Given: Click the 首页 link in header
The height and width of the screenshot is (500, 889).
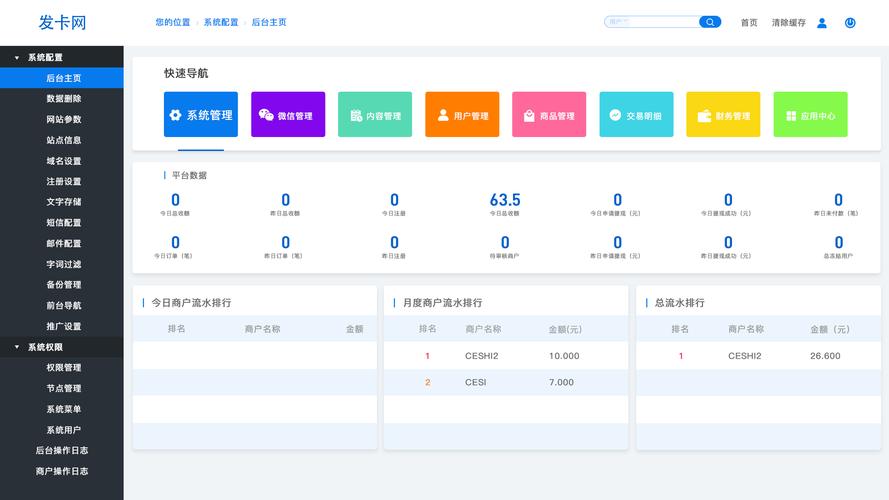Looking at the screenshot, I should pos(749,23).
